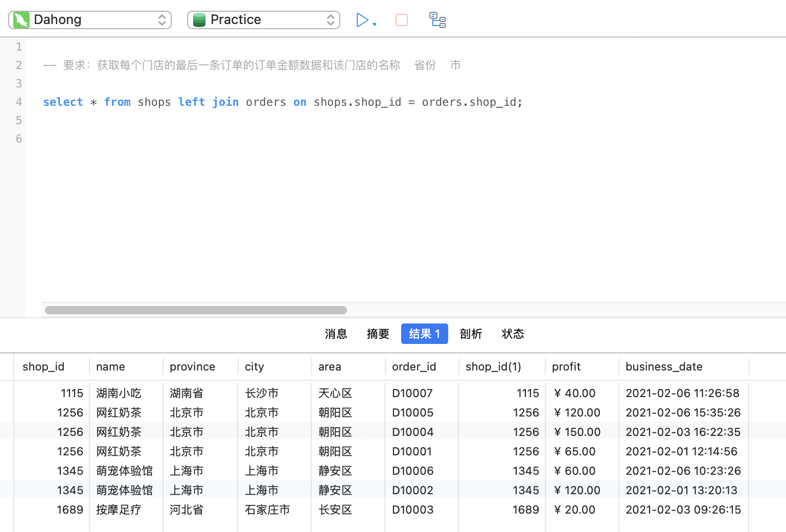Click the business_date column header

pos(684,366)
